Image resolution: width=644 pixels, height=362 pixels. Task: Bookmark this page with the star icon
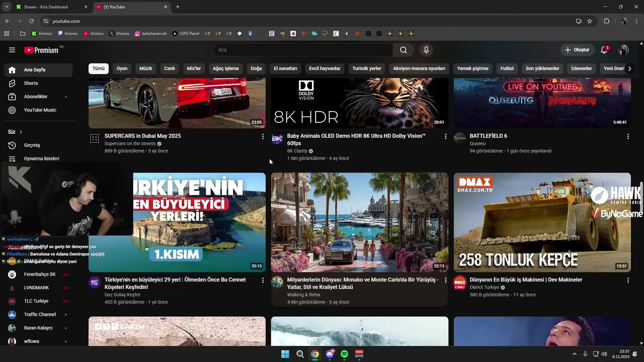[590, 21]
